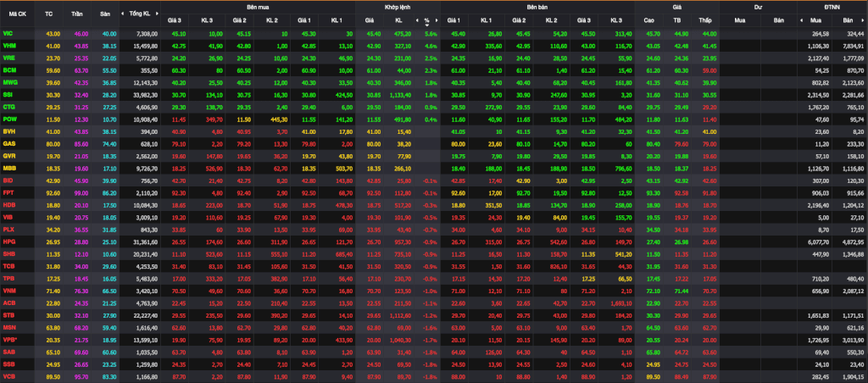
Task: Open the MWG stock symbol
Action: (9, 82)
